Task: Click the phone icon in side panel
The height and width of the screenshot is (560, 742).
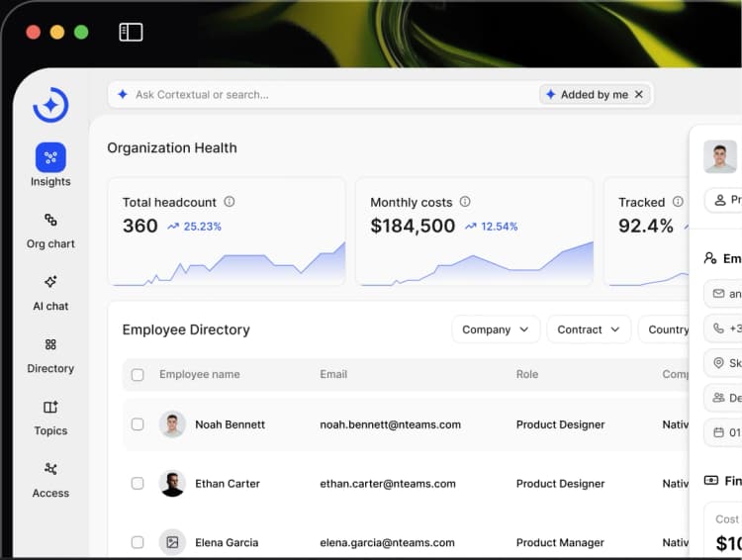Action: pos(718,328)
